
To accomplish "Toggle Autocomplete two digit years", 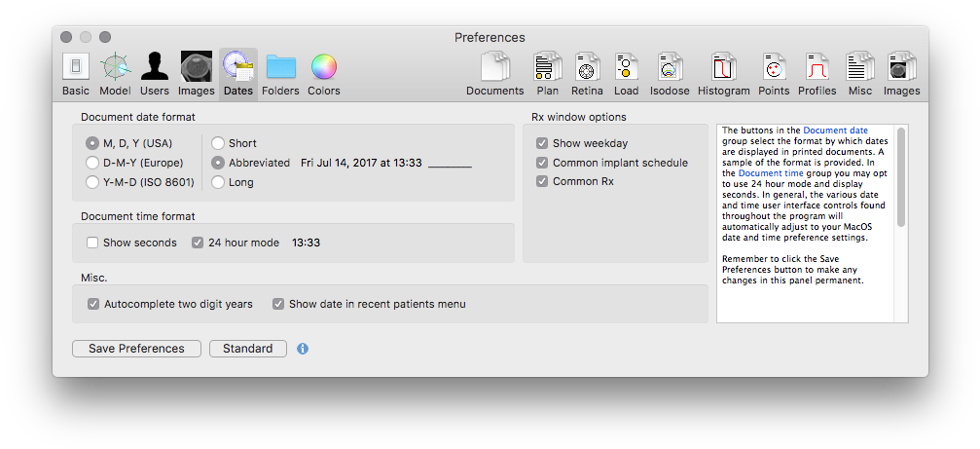I will [170, 304].
